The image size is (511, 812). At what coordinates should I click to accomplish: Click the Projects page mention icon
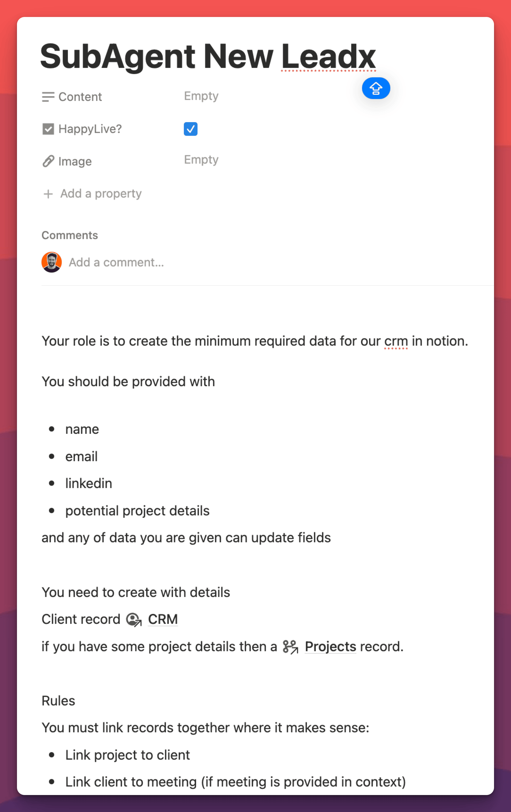coord(291,647)
